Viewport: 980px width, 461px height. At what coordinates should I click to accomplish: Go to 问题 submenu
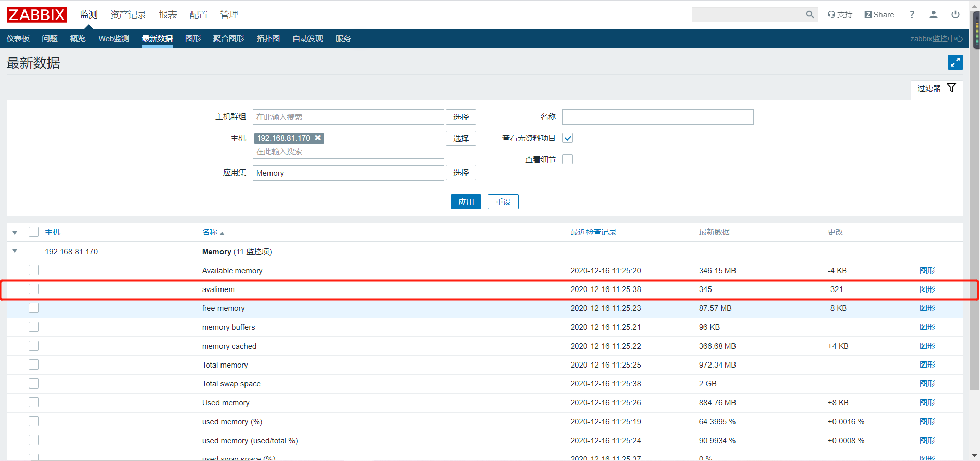(x=50, y=39)
